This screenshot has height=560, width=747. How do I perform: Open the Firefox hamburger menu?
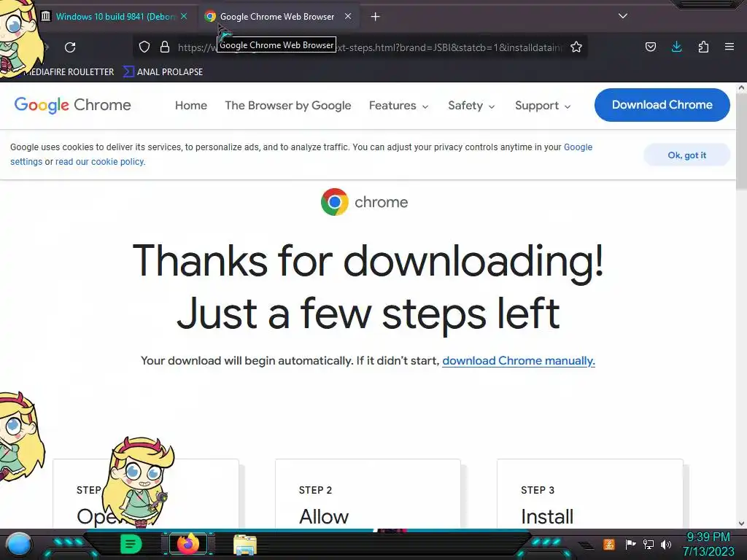(x=729, y=47)
